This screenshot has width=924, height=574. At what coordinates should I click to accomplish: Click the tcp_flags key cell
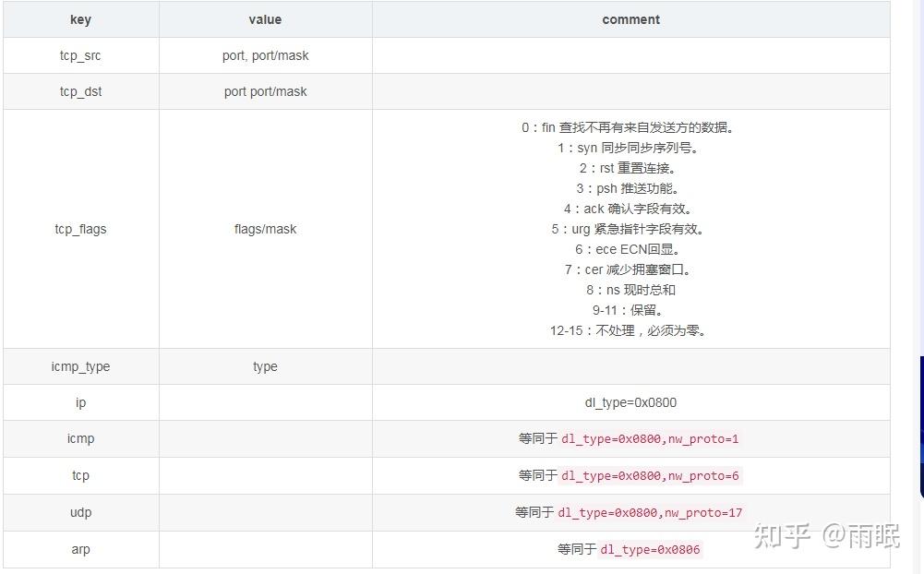tap(80, 229)
